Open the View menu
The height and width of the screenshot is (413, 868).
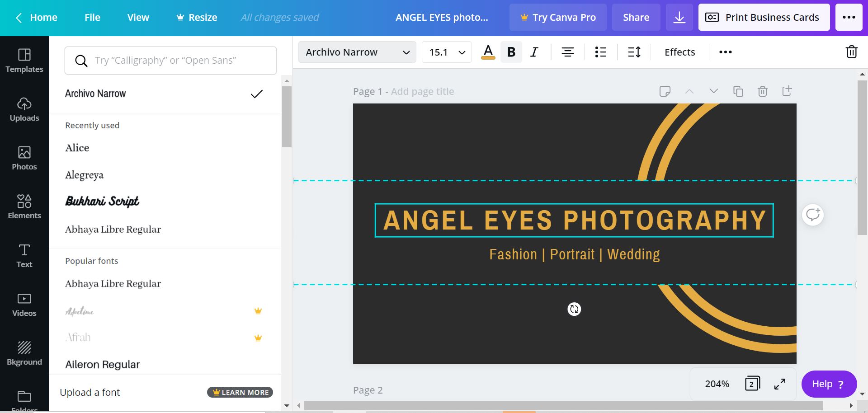click(138, 18)
